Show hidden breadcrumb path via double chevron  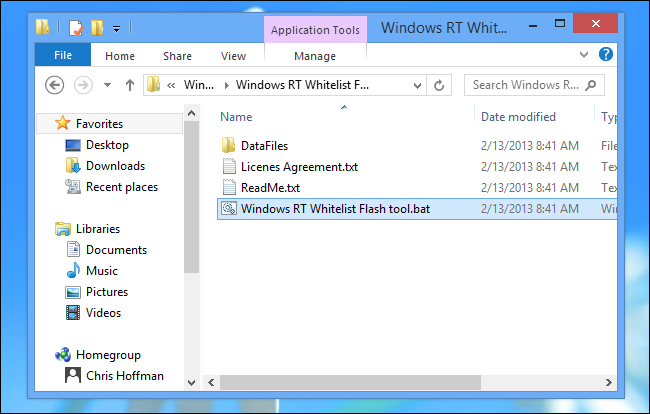(x=171, y=85)
